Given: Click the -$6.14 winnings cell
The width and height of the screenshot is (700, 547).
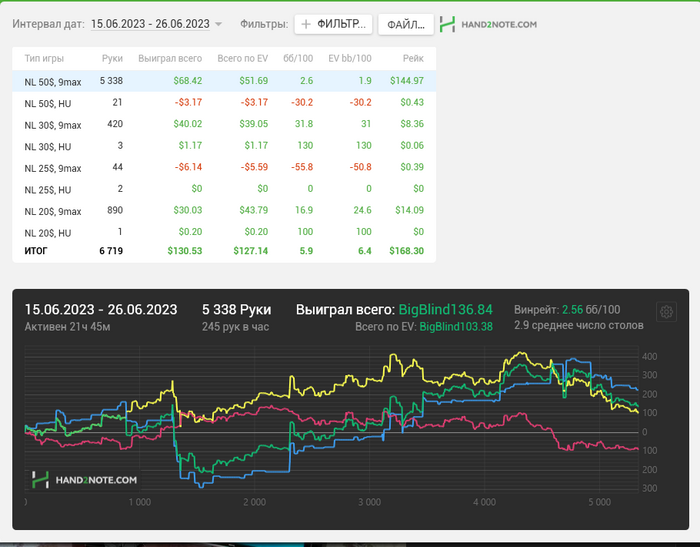Looking at the screenshot, I should coord(188,167).
